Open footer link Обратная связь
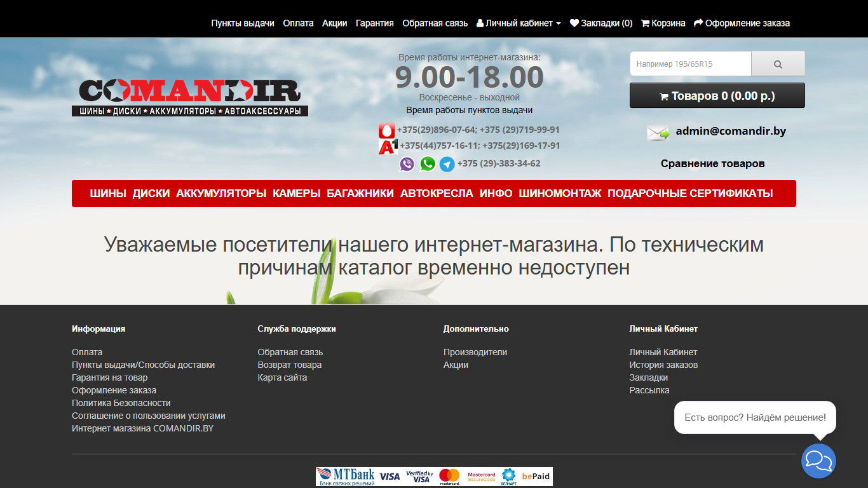 click(290, 352)
